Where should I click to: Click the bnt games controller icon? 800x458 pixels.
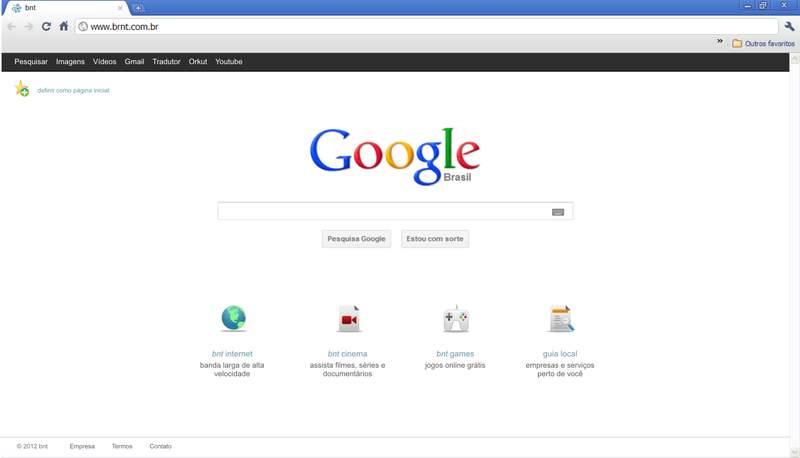[x=456, y=319]
